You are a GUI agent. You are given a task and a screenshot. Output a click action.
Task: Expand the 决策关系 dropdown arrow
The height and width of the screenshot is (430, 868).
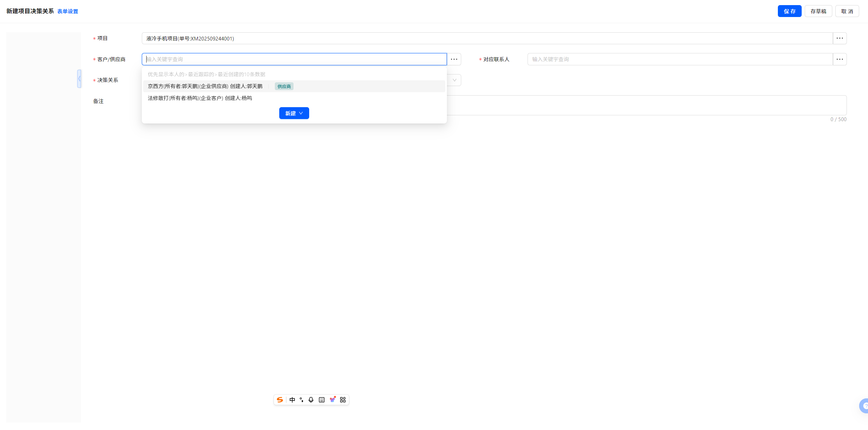tap(454, 80)
